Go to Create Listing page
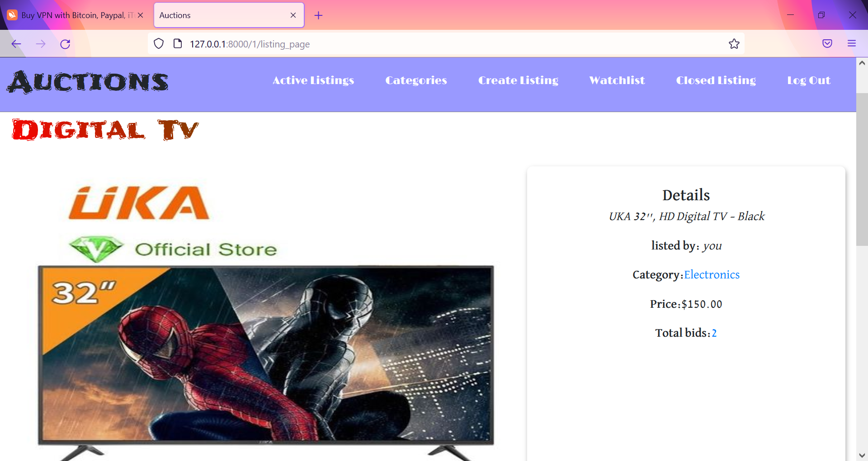 click(518, 80)
